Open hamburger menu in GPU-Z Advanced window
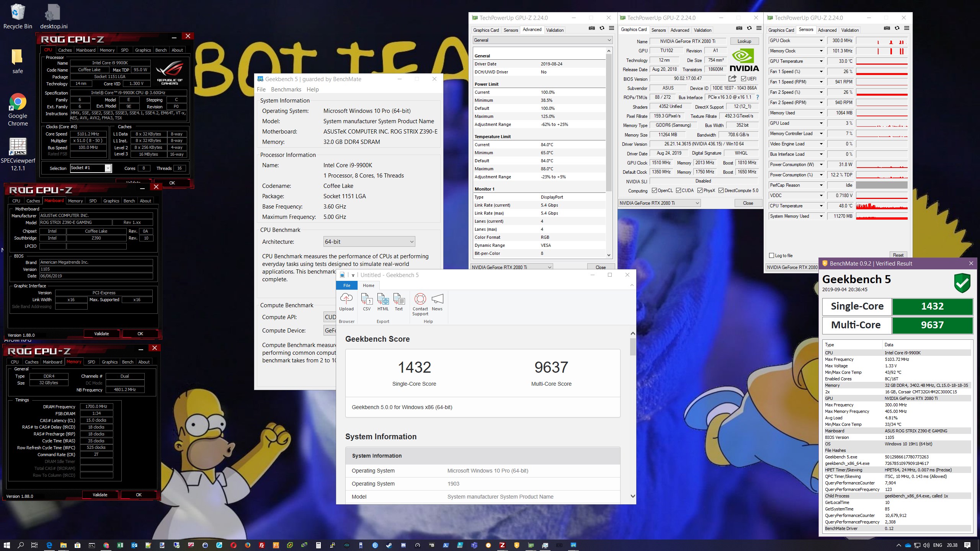This screenshot has height=551, width=980. [x=611, y=28]
